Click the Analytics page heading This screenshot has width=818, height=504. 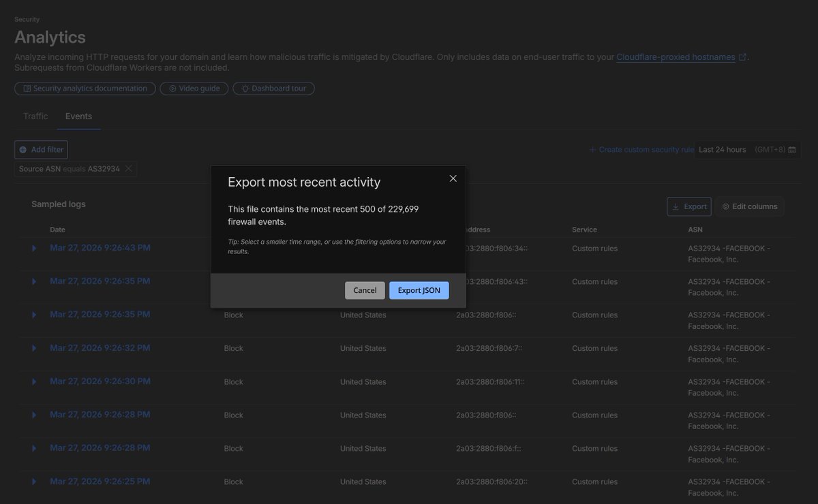pos(50,37)
